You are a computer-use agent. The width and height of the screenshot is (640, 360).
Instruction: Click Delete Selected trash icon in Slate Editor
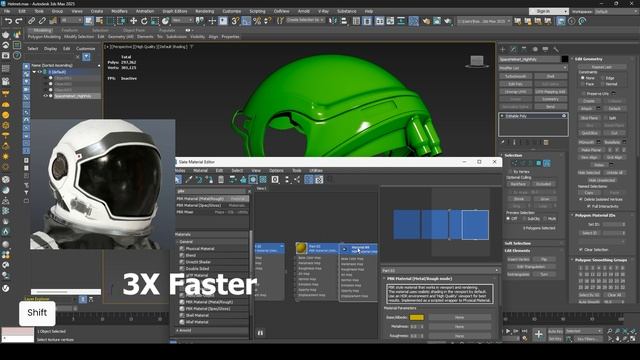coord(221,180)
